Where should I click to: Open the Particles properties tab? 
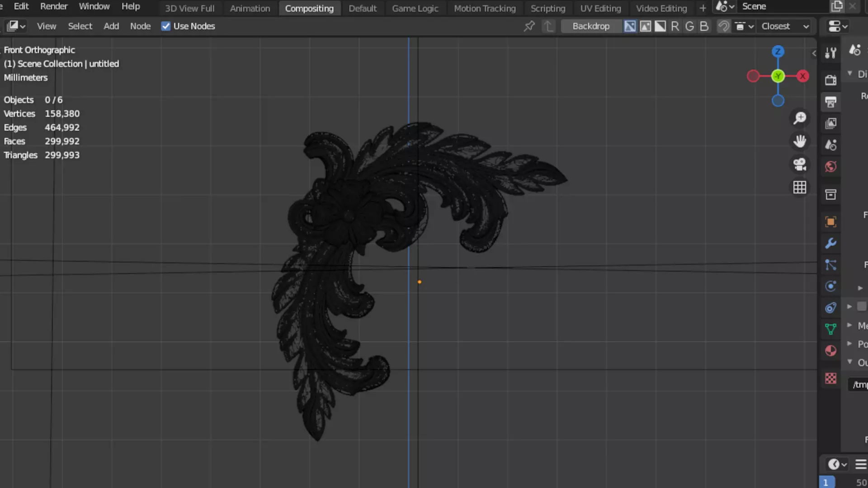click(830, 265)
